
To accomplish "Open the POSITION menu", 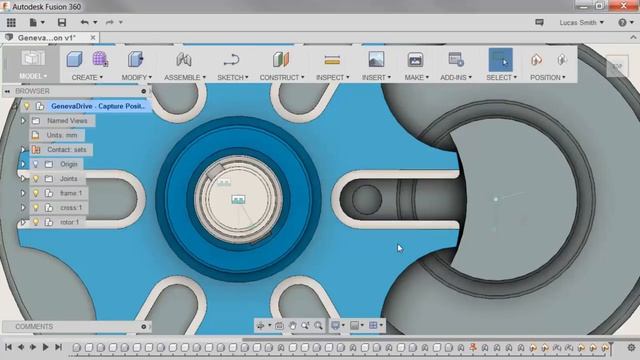I will 547,77.
